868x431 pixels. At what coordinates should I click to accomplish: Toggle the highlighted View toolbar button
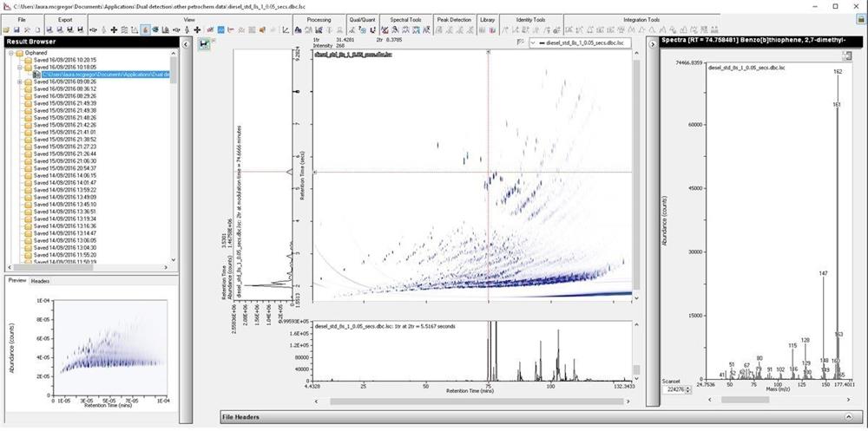coord(144,29)
